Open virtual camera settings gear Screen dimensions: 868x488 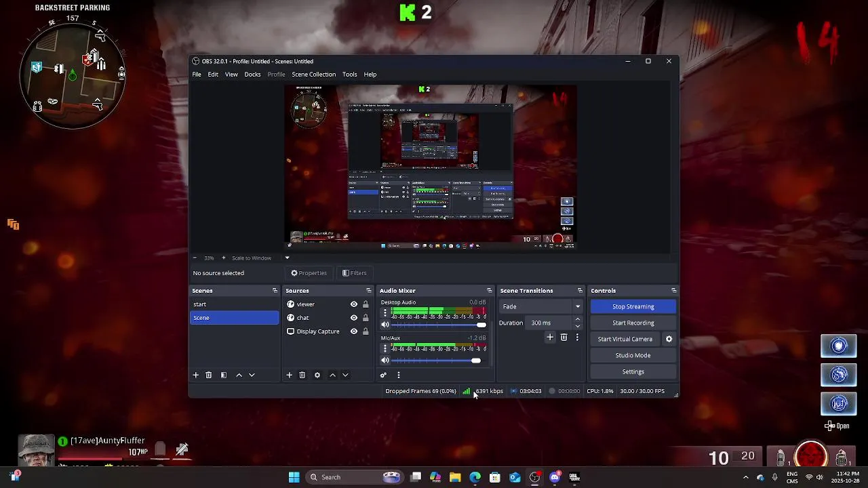coord(669,339)
